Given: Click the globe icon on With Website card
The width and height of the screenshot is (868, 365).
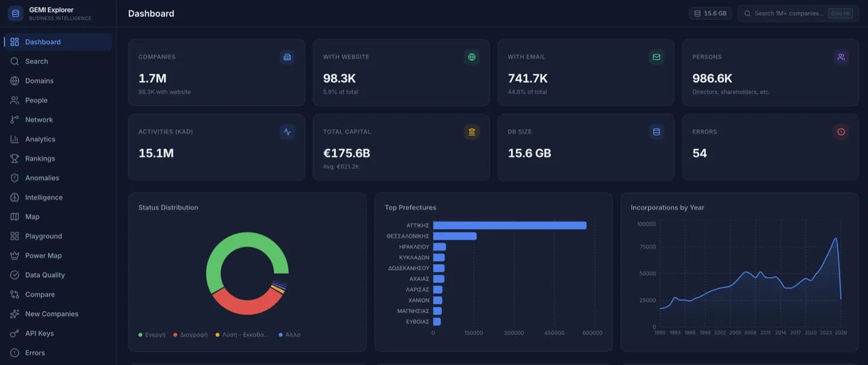Looking at the screenshot, I should [472, 57].
